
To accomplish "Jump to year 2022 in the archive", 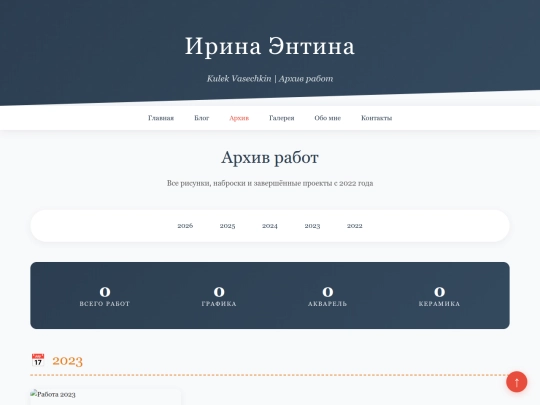I will (x=355, y=226).
